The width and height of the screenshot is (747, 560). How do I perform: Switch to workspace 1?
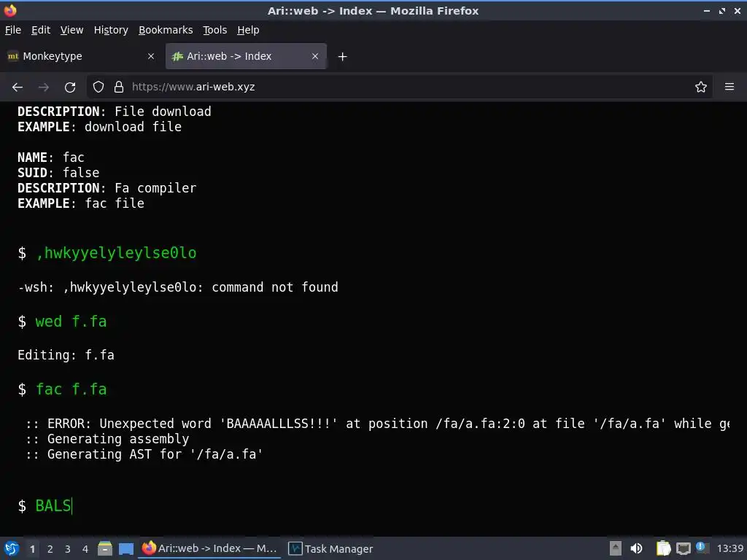(32, 549)
